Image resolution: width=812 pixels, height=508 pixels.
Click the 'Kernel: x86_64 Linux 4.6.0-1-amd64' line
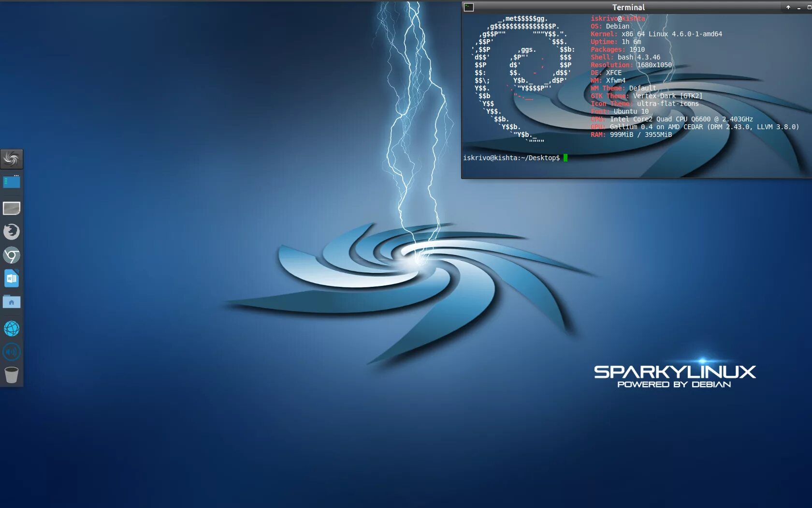click(x=656, y=34)
